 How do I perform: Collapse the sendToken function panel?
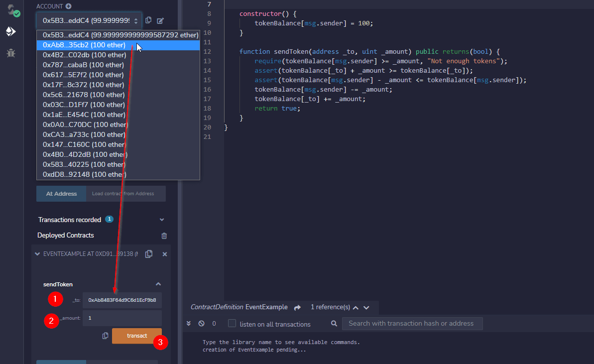tap(158, 284)
